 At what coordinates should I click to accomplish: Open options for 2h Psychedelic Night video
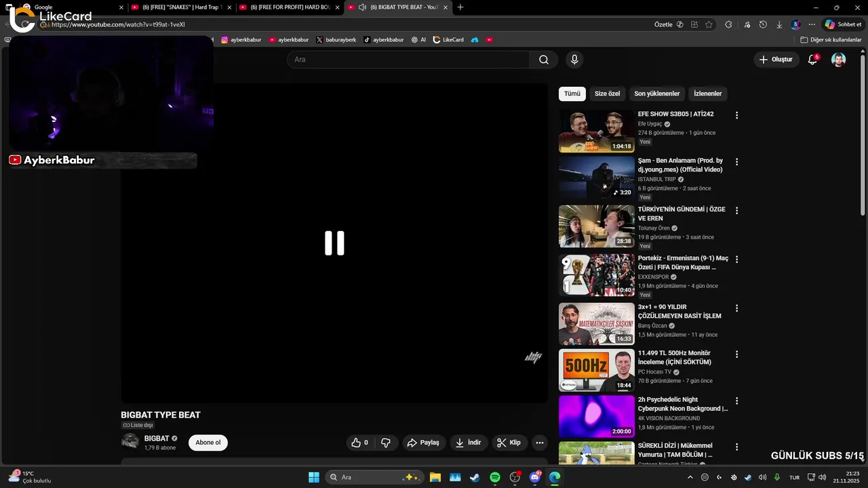736,401
